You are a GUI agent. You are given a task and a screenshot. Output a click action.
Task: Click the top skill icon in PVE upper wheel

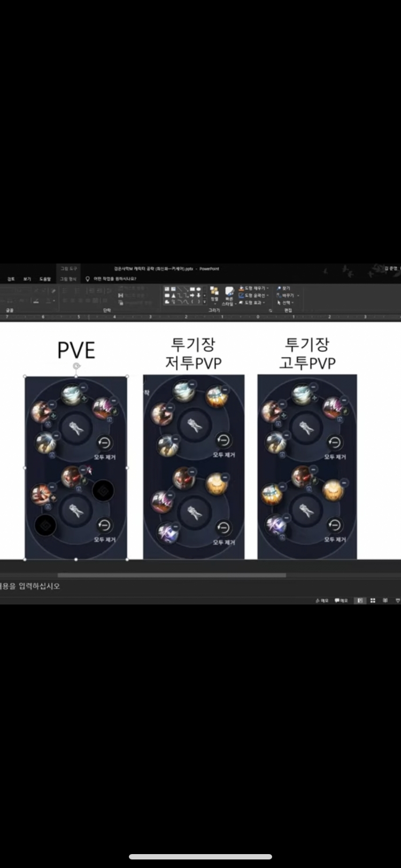coord(71,396)
